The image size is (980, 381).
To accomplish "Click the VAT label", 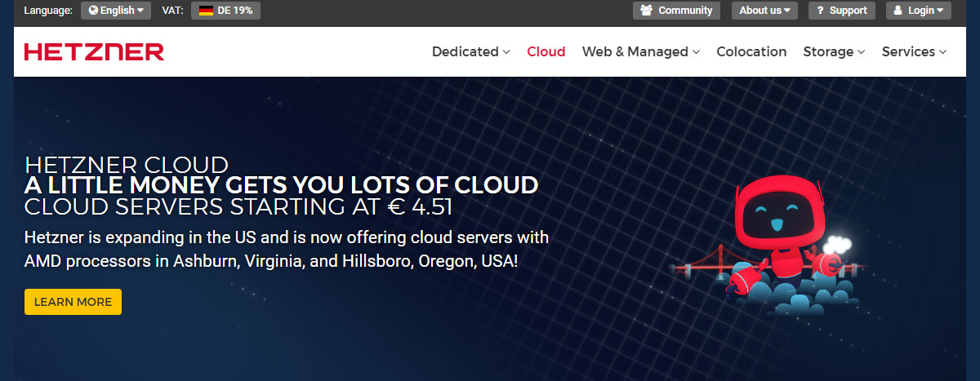I will click(172, 11).
